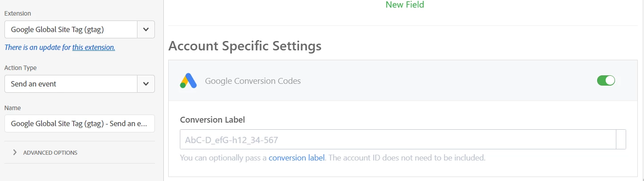Click the "this extension" update link
The width and height of the screenshot is (644, 181).
[94, 47]
